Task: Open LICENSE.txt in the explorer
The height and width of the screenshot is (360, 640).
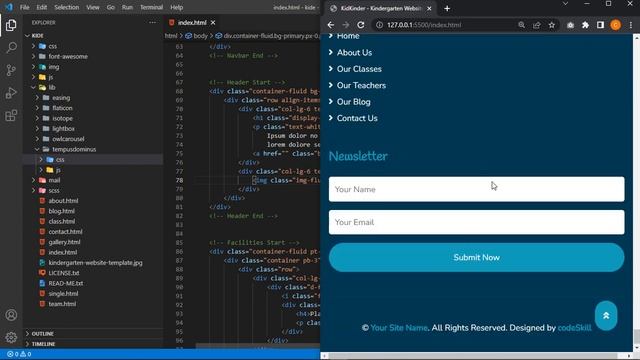Action: [64, 273]
